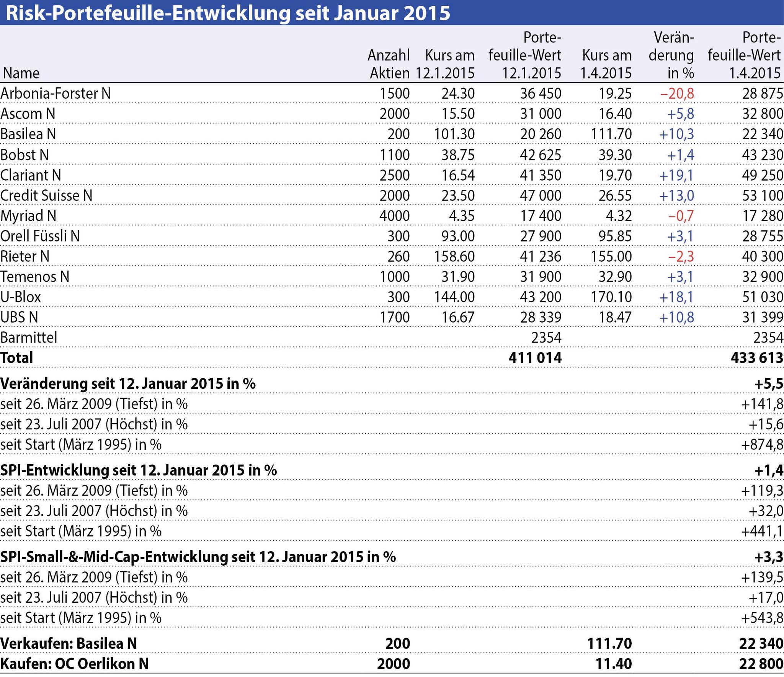Image resolution: width=784 pixels, height=677 pixels.
Task: Click the Myriad N change value −0,7
Action: [681, 216]
